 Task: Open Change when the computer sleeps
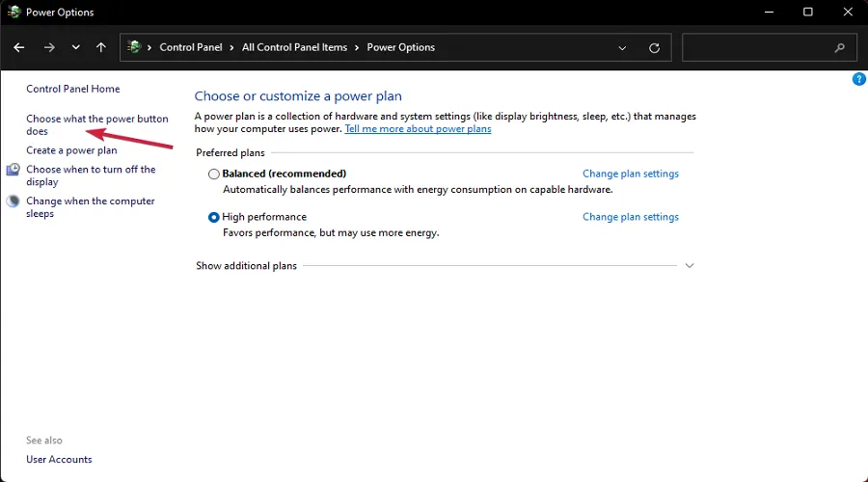(x=90, y=201)
